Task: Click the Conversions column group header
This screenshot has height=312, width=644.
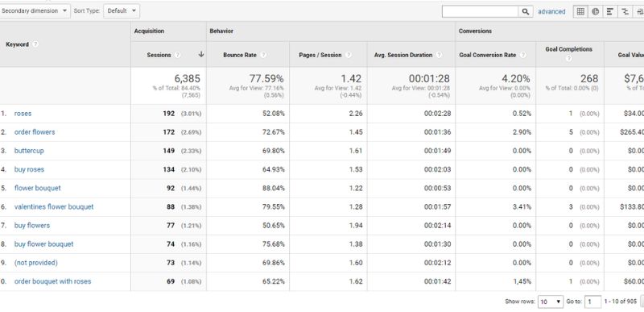Action: [475, 31]
